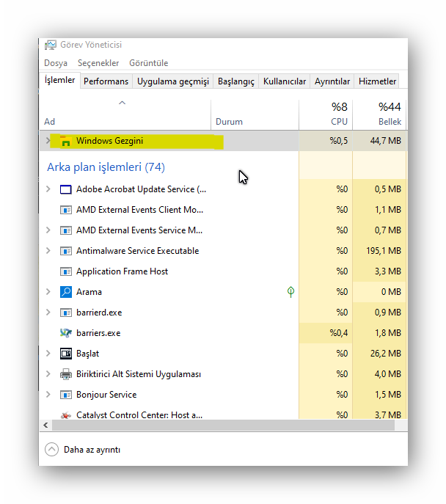This screenshot has width=446, height=504.
Task: Select the barriers.exe process name
Action: [98, 333]
